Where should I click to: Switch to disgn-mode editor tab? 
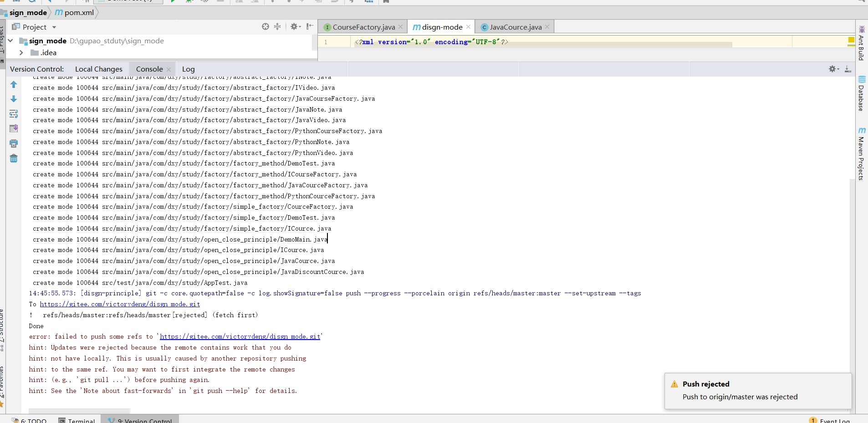coord(442,27)
